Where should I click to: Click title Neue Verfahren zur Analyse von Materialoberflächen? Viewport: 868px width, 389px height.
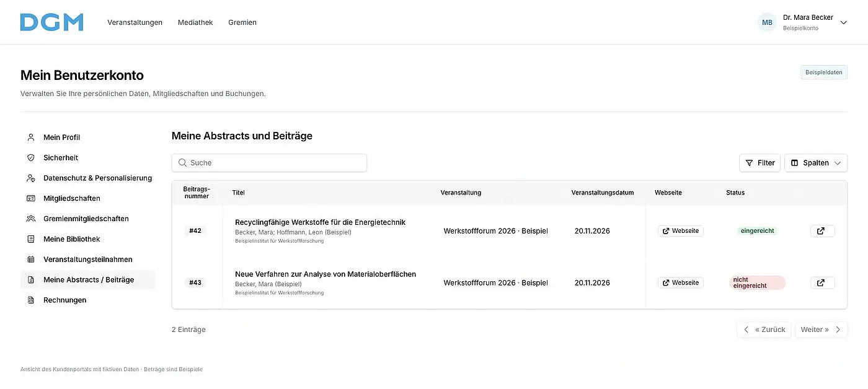click(325, 274)
